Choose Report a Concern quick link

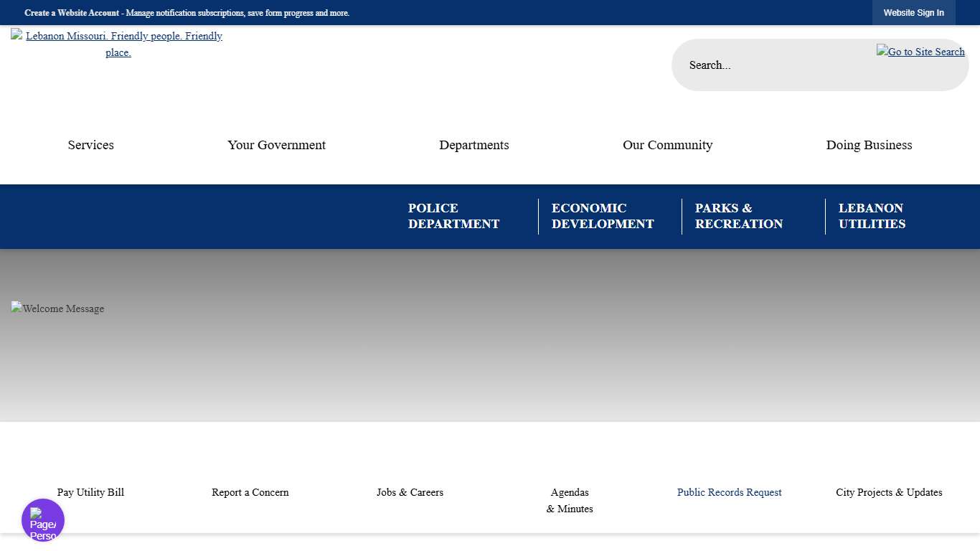pyautogui.click(x=250, y=492)
